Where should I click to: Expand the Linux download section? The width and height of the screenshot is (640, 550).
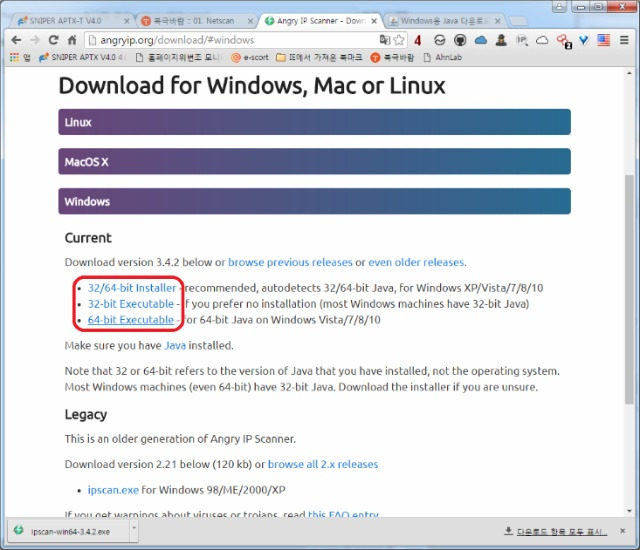[314, 122]
